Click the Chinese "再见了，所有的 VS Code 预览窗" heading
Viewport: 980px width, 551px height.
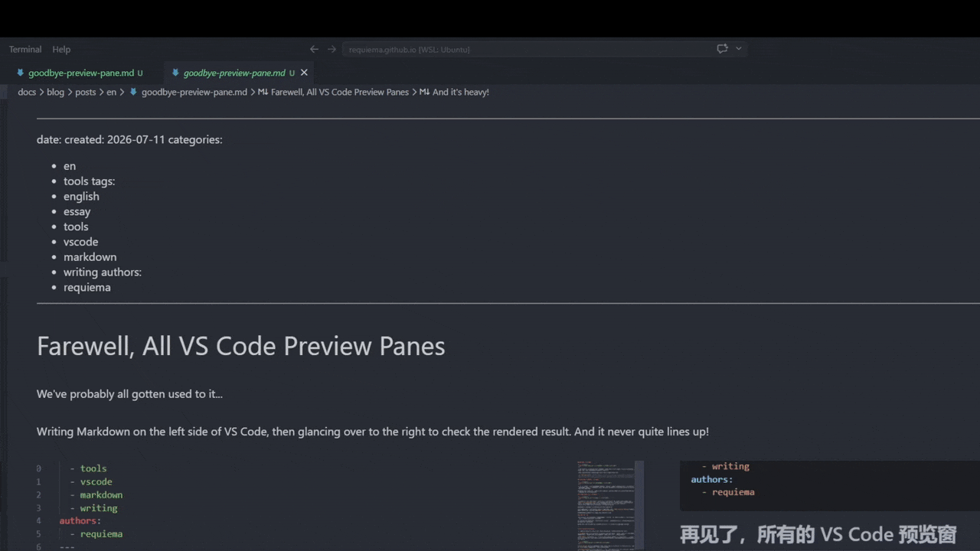[818, 533]
